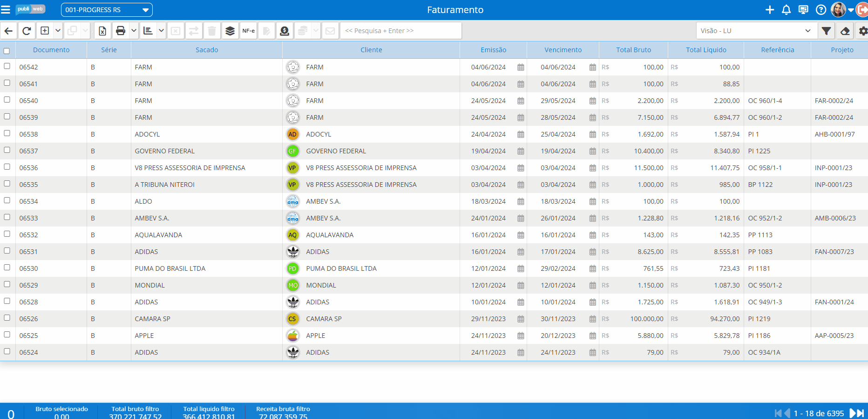Select document number 06525
The height and width of the screenshot is (419, 868).
(29, 336)
